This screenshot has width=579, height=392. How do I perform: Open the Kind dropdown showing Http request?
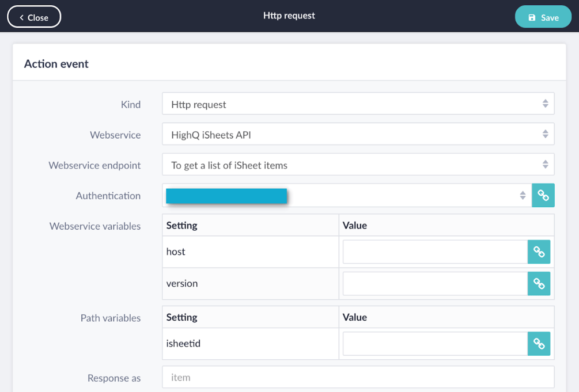[x=357, y=103]
